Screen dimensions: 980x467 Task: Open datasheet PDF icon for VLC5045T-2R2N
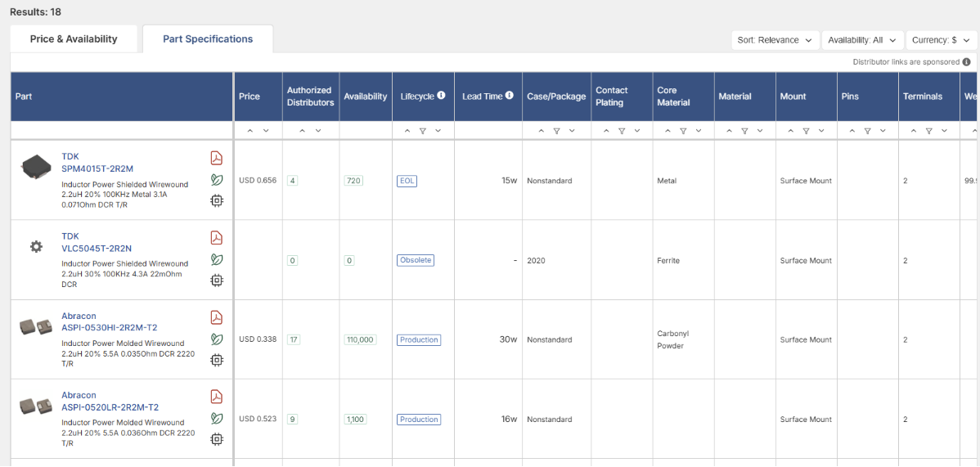(x=217, y=238)
